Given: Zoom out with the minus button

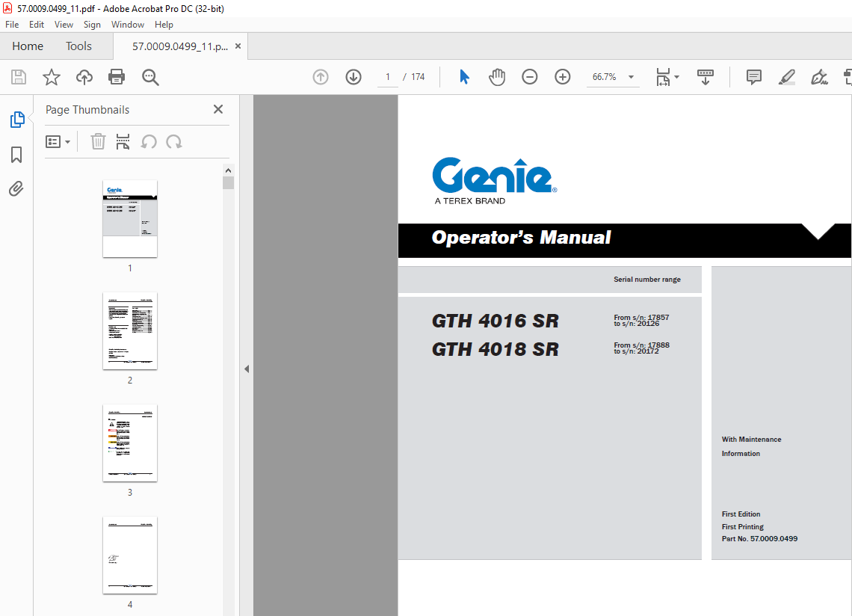Looking at the screenshot, I should [529, 77].
